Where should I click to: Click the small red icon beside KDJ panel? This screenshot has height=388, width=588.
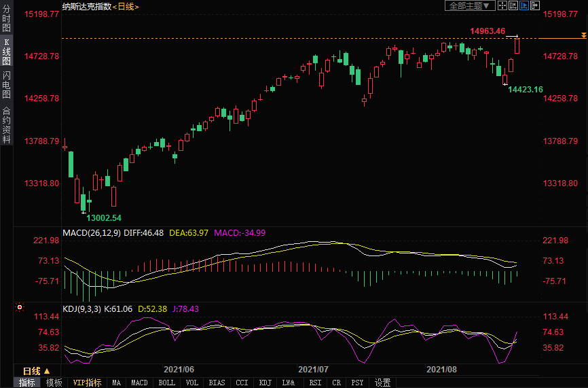coord(20,307)
